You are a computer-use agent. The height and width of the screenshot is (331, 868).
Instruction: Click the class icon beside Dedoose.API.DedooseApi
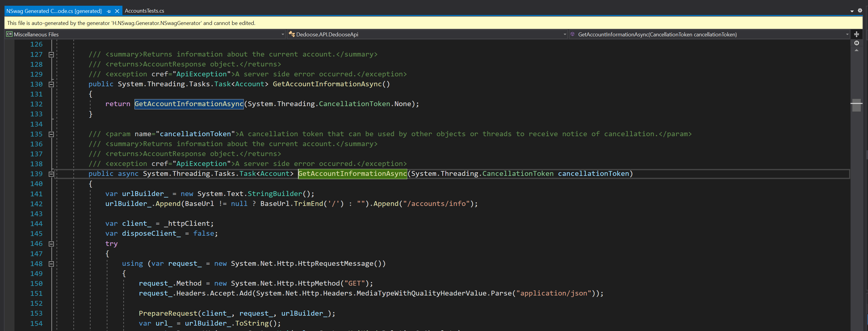[292, 34]
